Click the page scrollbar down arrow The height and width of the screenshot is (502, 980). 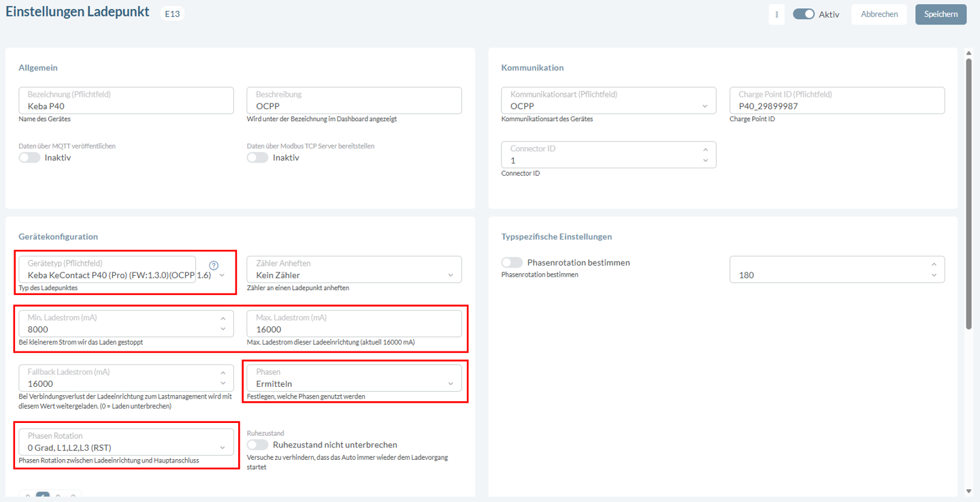(969, 491)
